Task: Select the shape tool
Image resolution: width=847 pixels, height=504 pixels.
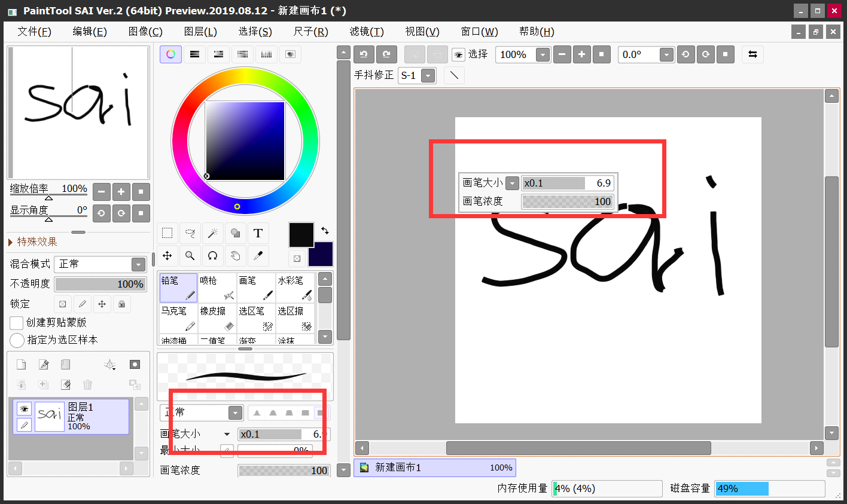Action: tap(235, 233)
